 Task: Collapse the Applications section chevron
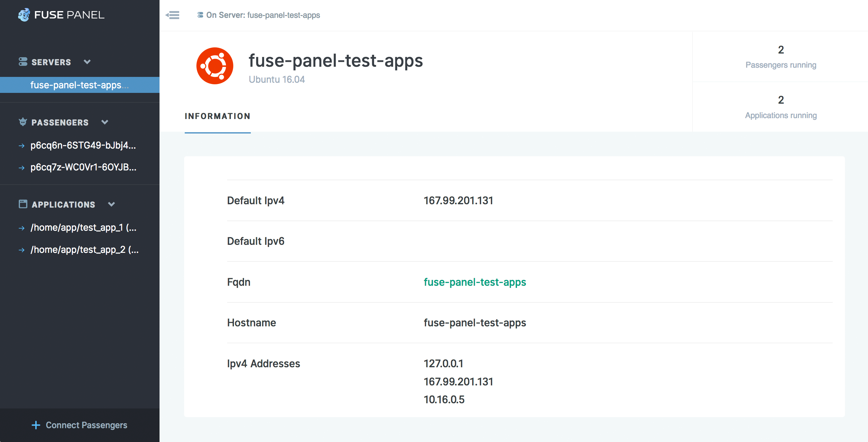coord(112,204)
